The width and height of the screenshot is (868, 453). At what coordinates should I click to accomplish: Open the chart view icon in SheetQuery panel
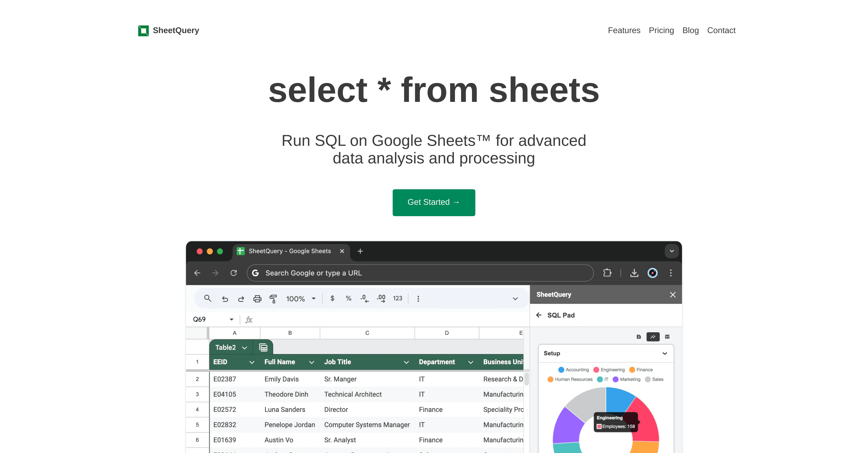point(653,337)
